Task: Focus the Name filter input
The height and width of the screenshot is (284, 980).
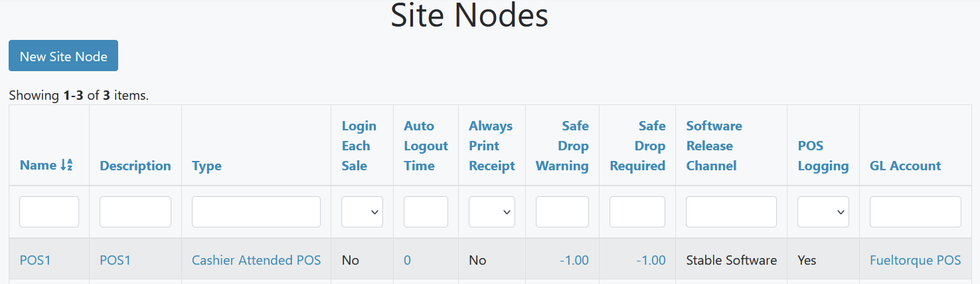Action: pyautogui.click(x=49, y=212)
